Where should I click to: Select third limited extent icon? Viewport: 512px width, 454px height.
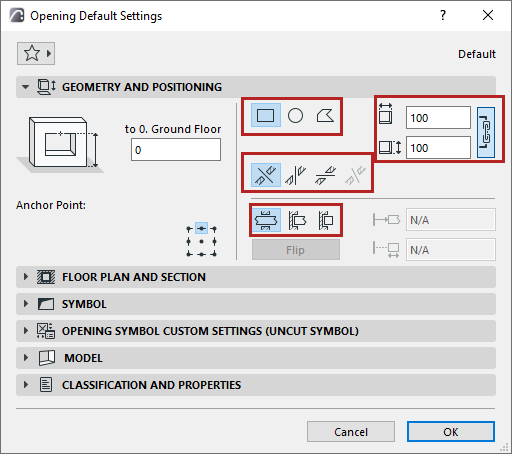(x=325, y=220)
